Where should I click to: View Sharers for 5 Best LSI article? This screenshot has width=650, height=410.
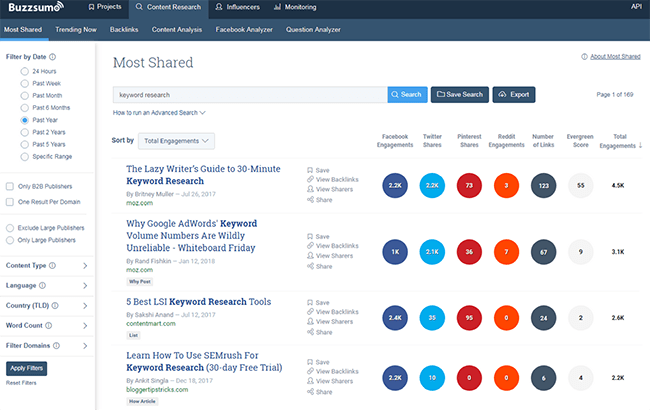pos(330,321)
